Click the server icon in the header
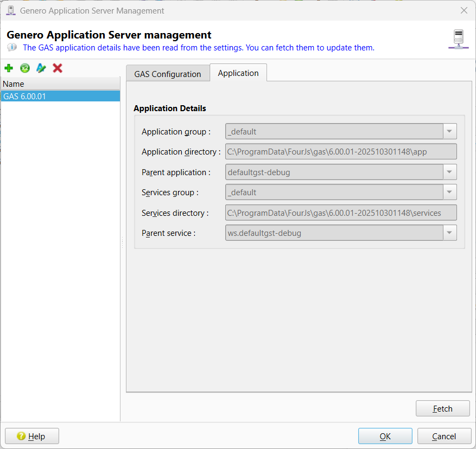Screen dimensions: 476x449 tap(459, 40)
